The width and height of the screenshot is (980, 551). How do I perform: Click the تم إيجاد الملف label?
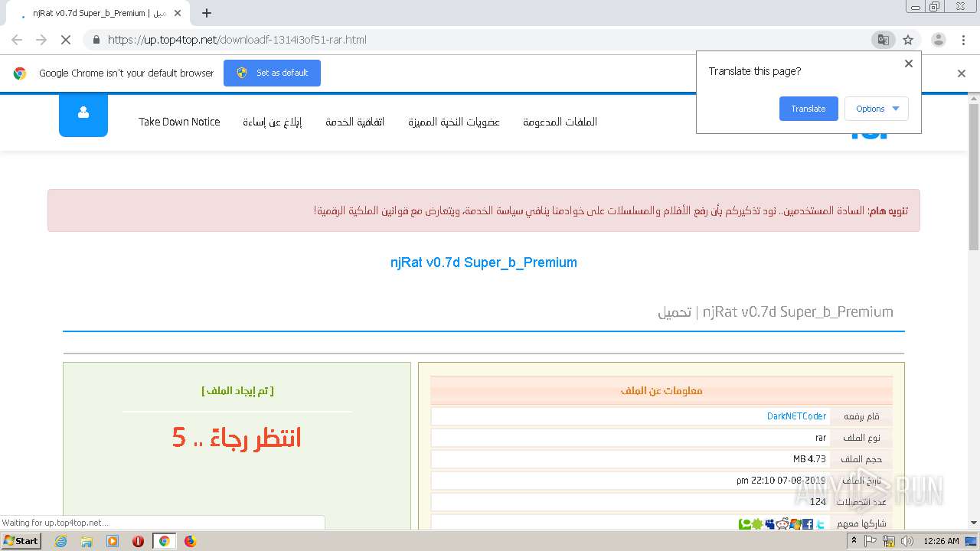237,391
